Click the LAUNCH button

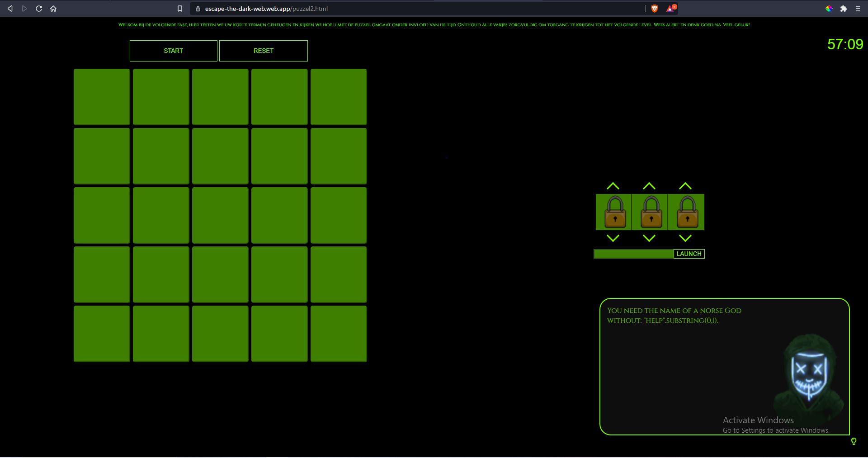689,254
